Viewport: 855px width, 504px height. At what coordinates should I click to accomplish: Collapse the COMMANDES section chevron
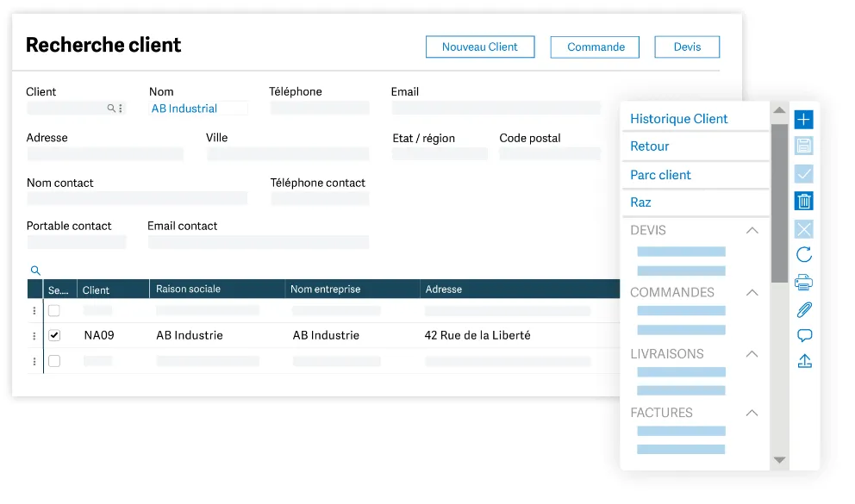point(752,293)
